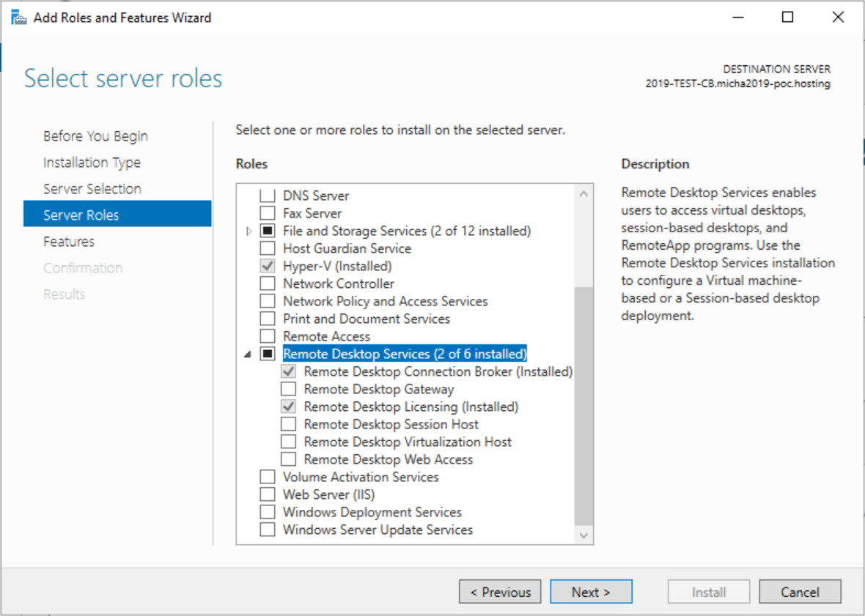865x616 pixels.
Task: Minimize the wizard window
Action: click(737, 18)
